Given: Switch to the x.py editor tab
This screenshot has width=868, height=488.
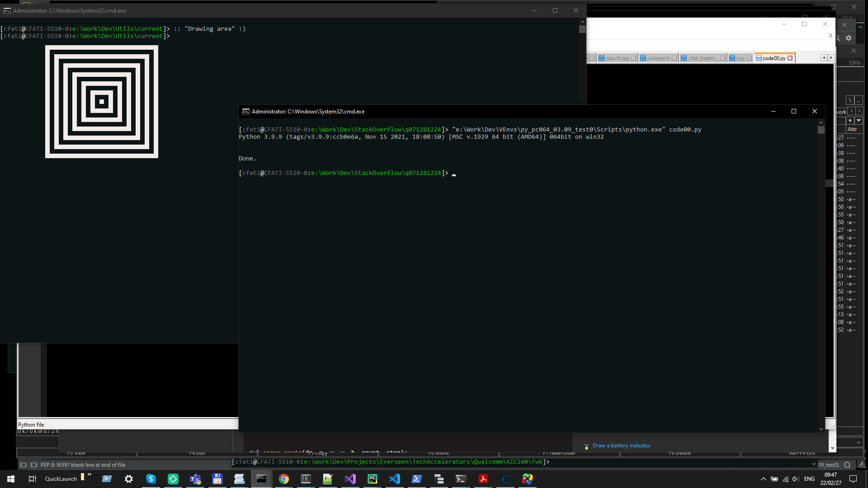Looking at the screenshot, I should 740,58.
